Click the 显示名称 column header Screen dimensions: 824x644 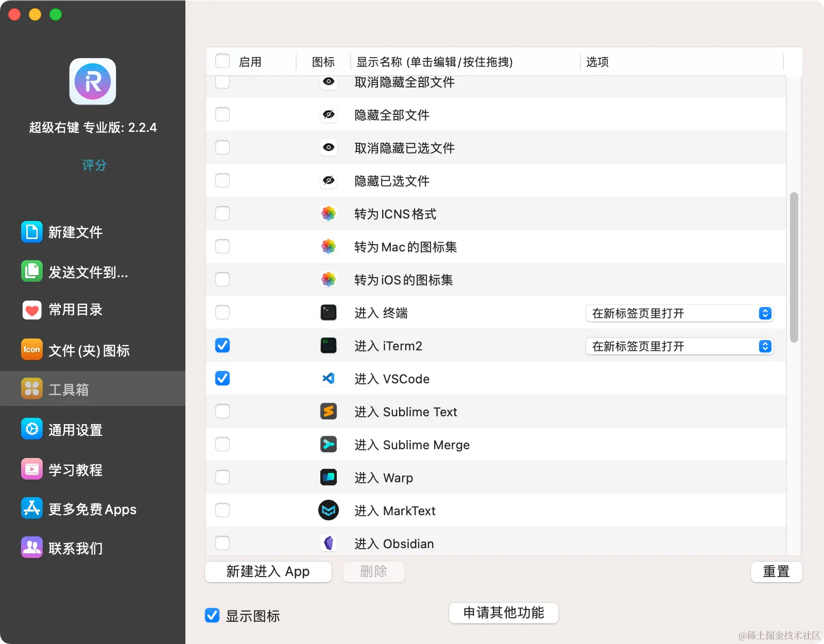(x=435, y=62)
